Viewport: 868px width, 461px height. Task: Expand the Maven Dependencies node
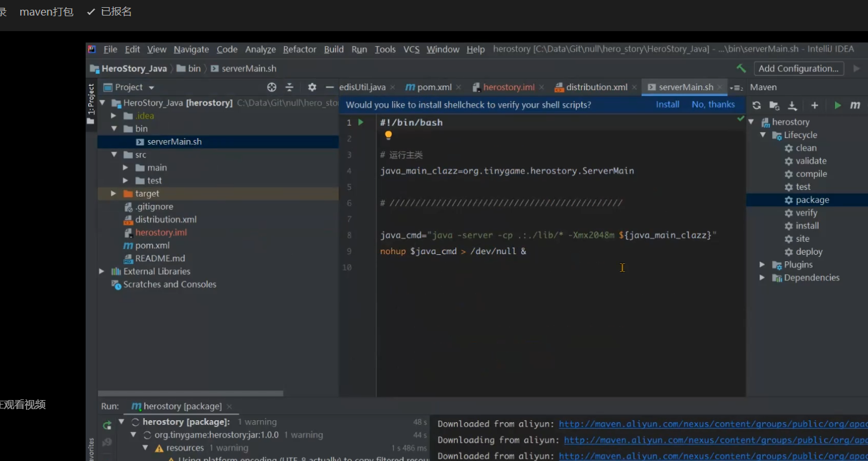763,278
